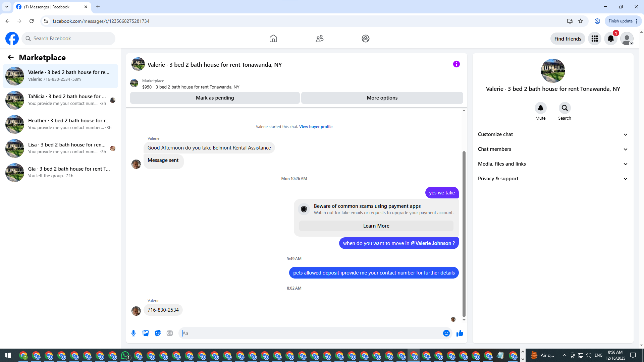The height and width of the screenshot is (362, 644).
Task: Open the TaNicia conversation in the list
Action: pos(60,100)
